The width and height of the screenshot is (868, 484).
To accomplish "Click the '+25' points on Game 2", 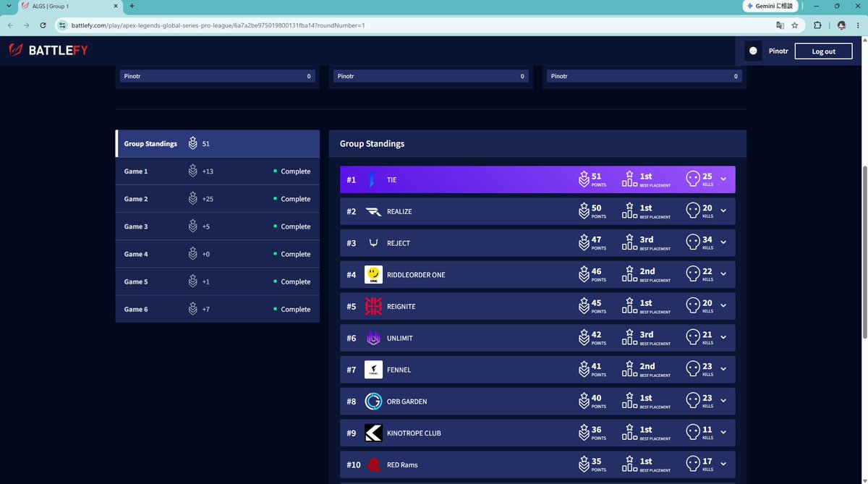I will pos(208,199).
